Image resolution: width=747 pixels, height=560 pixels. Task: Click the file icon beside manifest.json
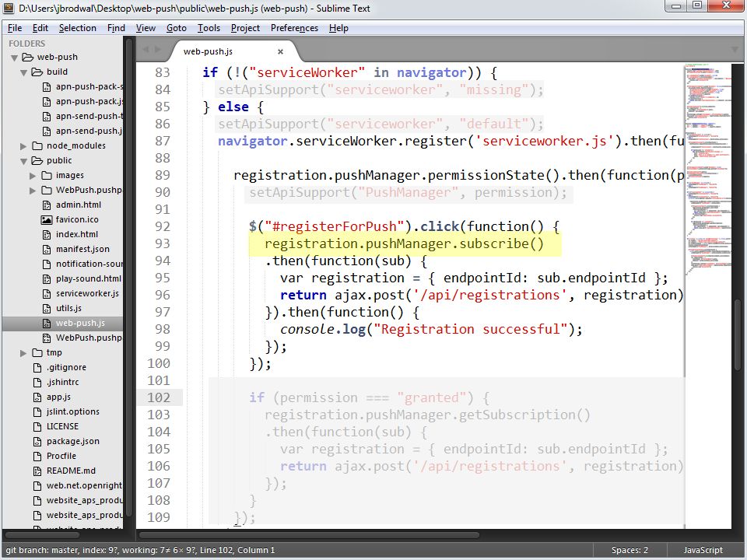coord(46,249)
